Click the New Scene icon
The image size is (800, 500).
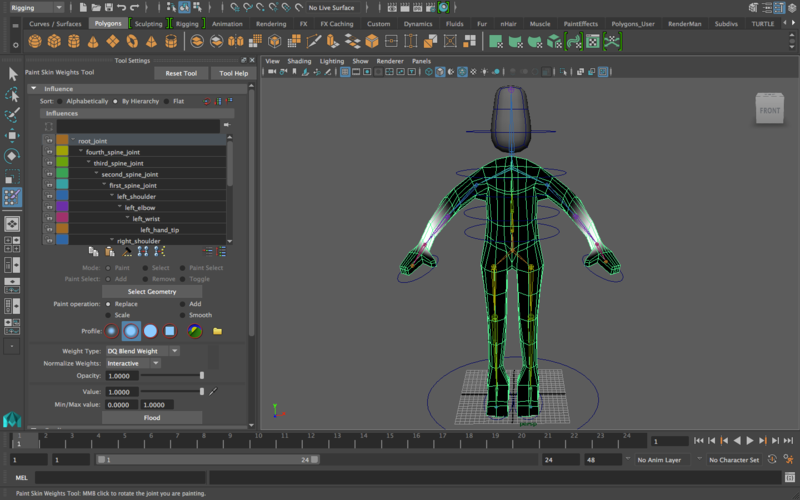point(83,7)
